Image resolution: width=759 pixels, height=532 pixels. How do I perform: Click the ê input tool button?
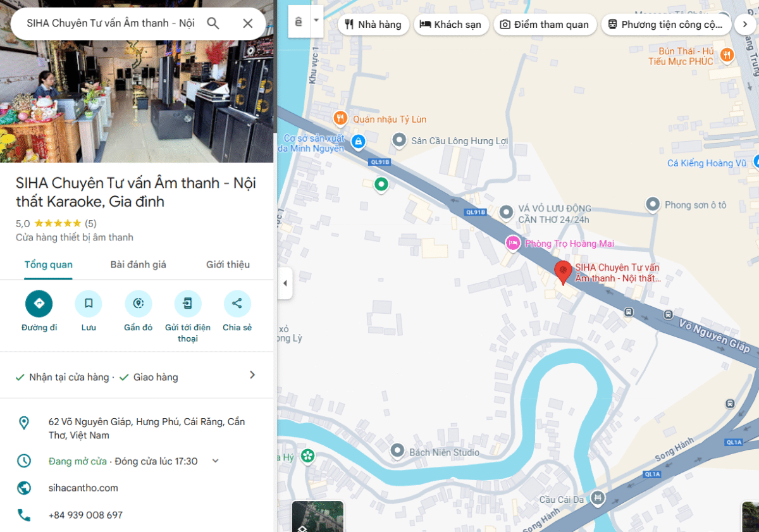[x=299, y=22]
